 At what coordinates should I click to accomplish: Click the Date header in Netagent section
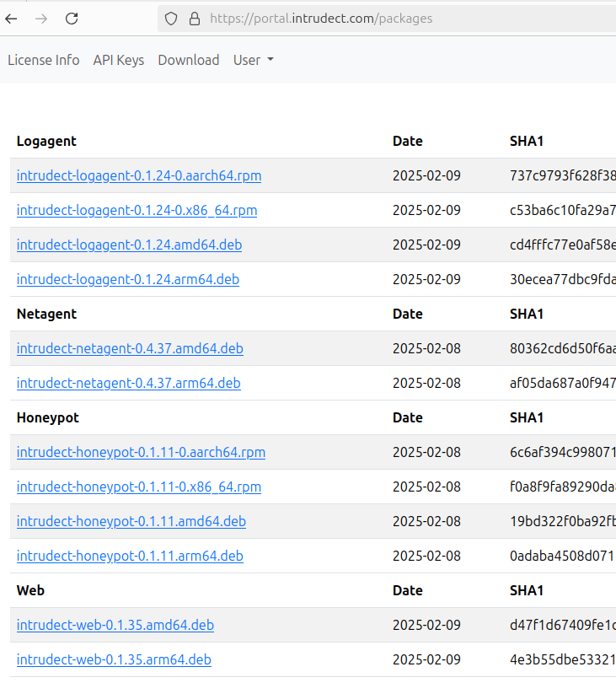[408, 314]
